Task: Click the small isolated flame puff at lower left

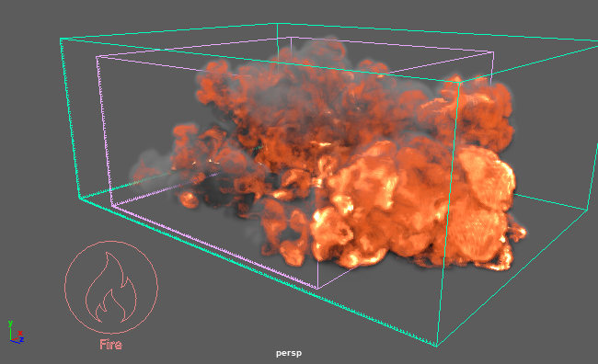Action: point(189,199)
